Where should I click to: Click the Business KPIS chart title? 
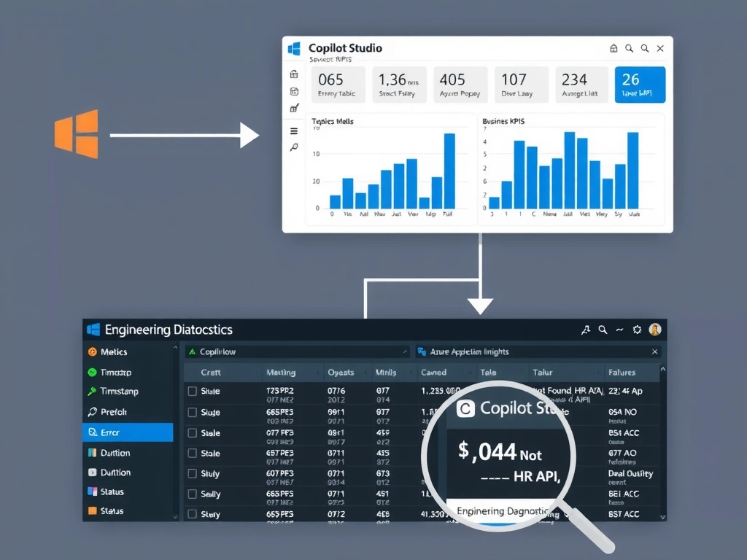tap(503, 122)
